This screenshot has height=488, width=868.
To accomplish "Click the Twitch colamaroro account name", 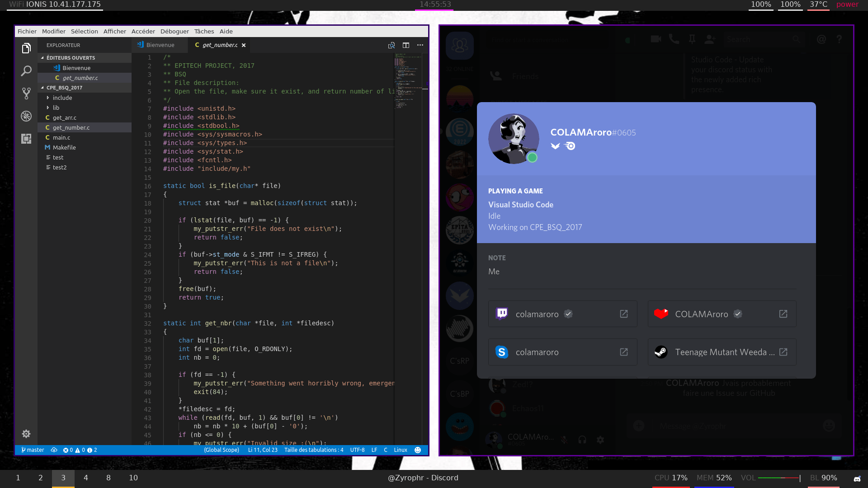I will (537, 314).
